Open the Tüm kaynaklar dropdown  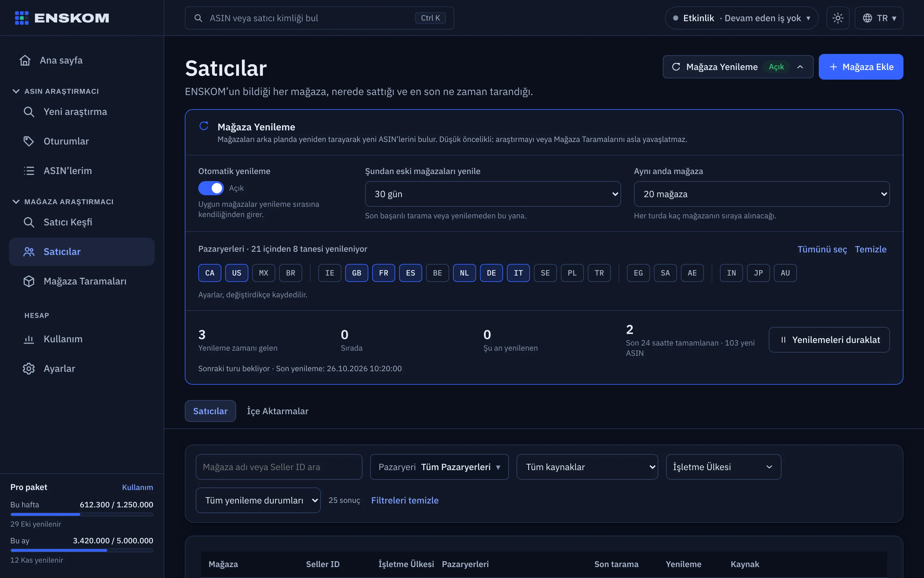[x=587, y=467]
